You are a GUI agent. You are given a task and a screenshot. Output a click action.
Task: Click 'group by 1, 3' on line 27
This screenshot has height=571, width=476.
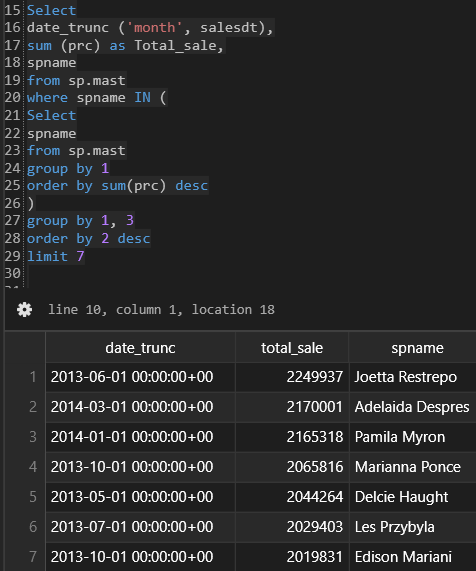coord(80,221)
